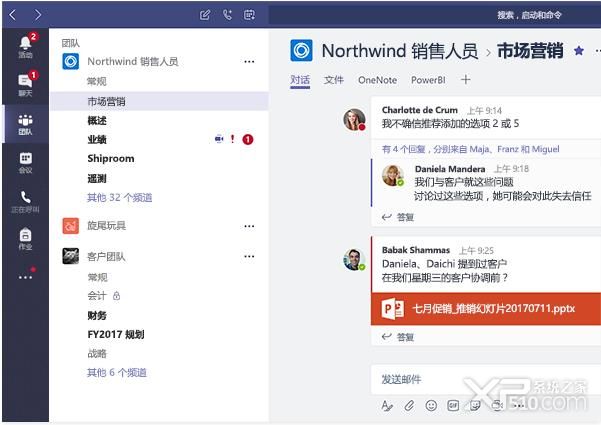Select the FY2017 规划 channel

116,335
